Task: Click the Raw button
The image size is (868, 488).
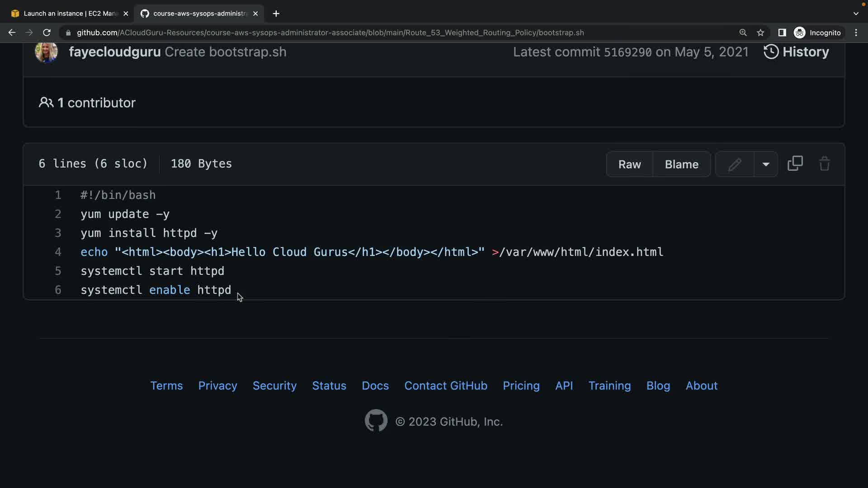Action: pyautogui.click(x=629, y=164)
